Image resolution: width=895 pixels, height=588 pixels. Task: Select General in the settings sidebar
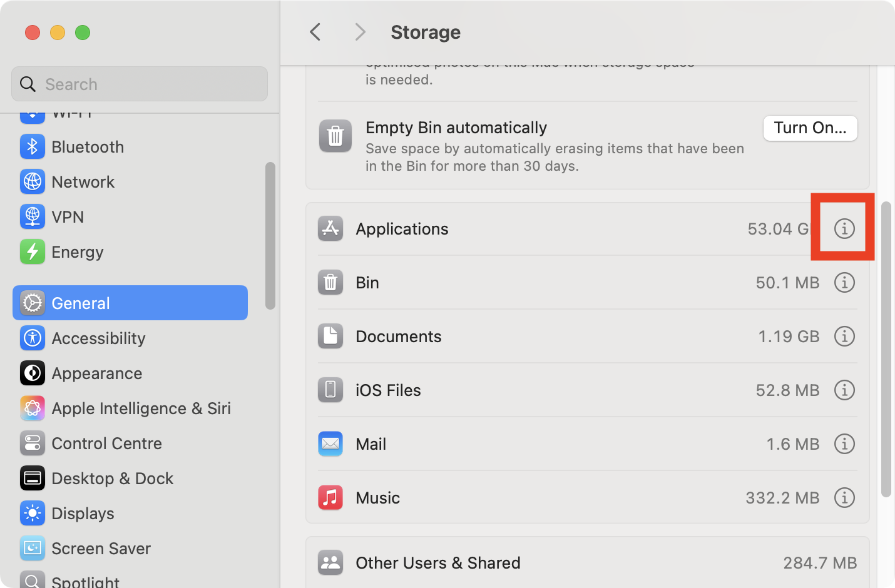[80, 303]
